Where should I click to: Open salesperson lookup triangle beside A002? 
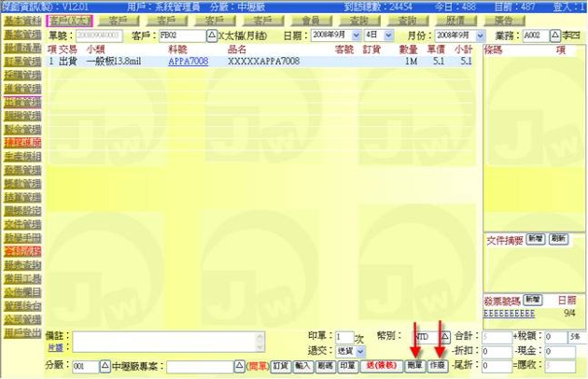556,35
